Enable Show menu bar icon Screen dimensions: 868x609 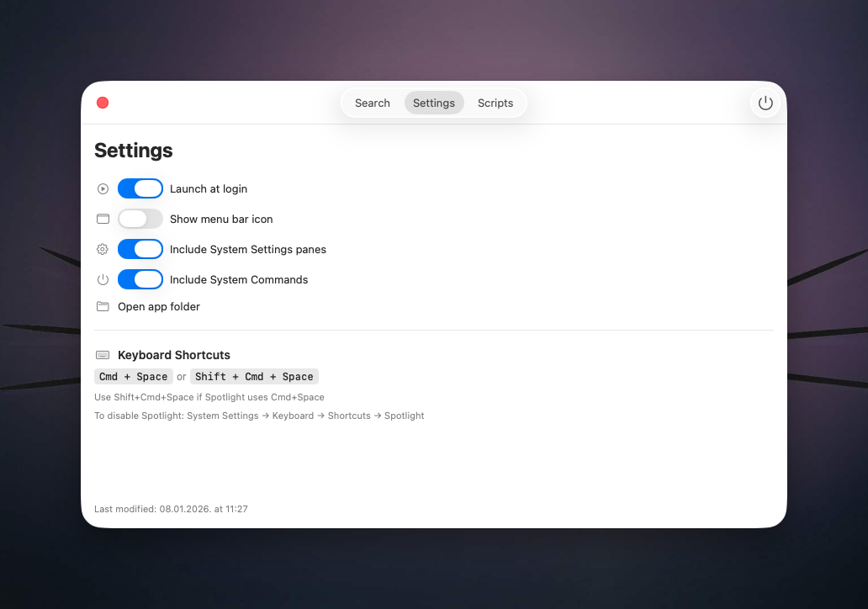[x=140, y=219]
